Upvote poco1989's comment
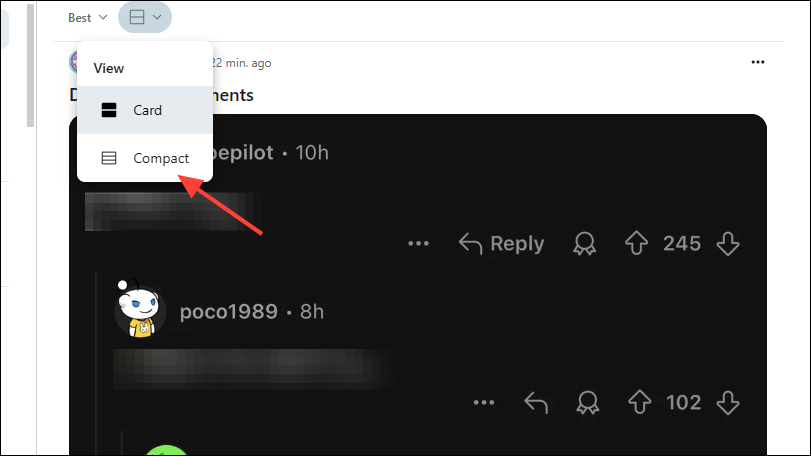 [x=640, y=402]
